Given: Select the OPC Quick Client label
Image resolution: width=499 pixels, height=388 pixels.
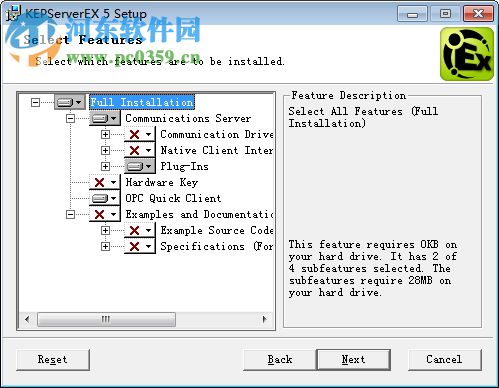Looking at the screenshot, I should [x=173, y=198].
